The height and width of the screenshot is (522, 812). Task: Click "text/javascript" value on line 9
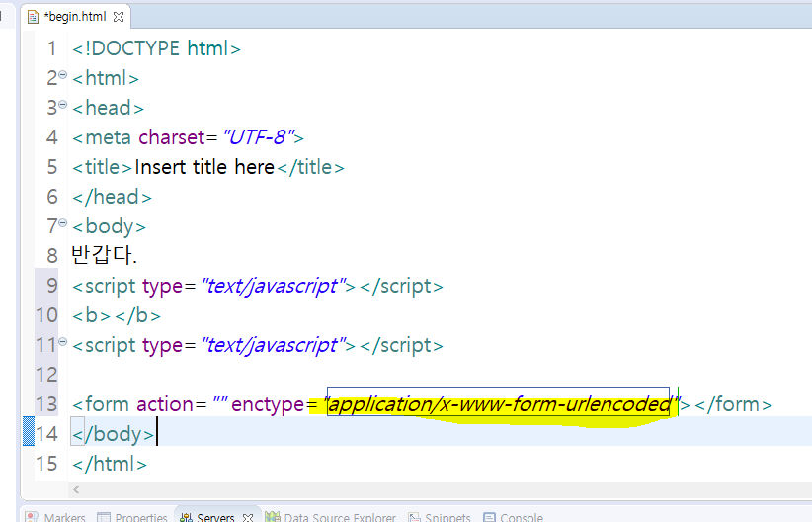click(274, 286)
